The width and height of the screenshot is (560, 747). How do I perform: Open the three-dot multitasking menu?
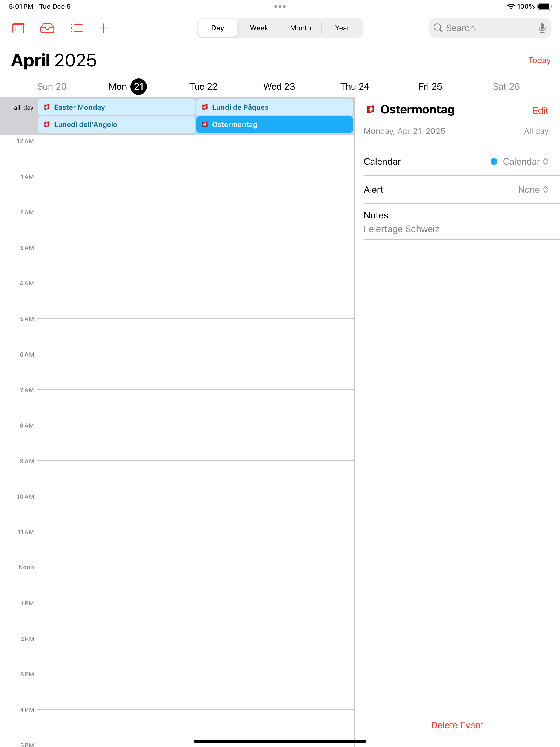[x=280, y=6]
